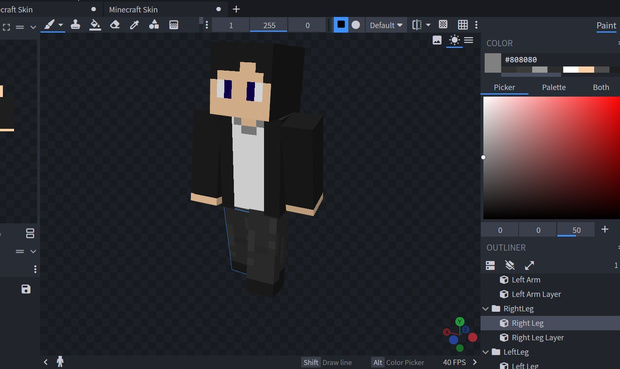Image resolution: width=620 pixels, height=369 pixels.
Task: Pick the white recent color swatch
Action: (571, 70)
